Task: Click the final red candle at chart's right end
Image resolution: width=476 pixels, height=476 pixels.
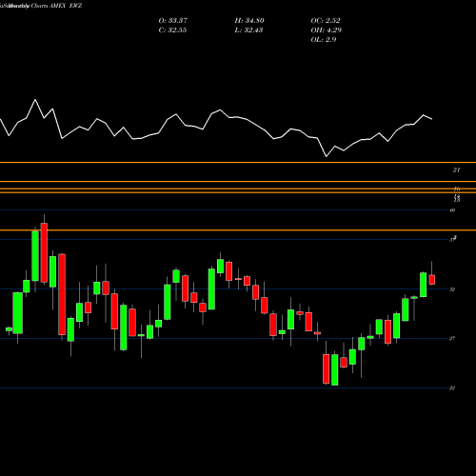Action: pyautogui.click(x=432, y=280)
